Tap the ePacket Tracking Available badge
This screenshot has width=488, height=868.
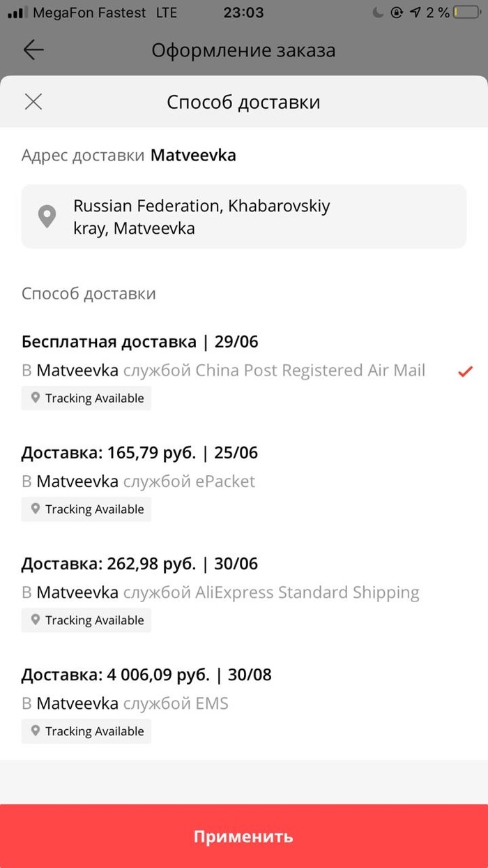pyautogui.click(x=86, y=509)
